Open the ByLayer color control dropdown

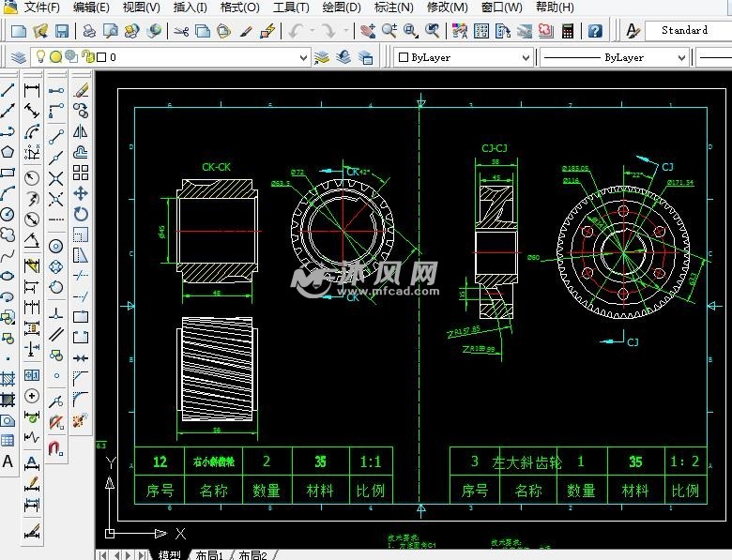[526, 58]
